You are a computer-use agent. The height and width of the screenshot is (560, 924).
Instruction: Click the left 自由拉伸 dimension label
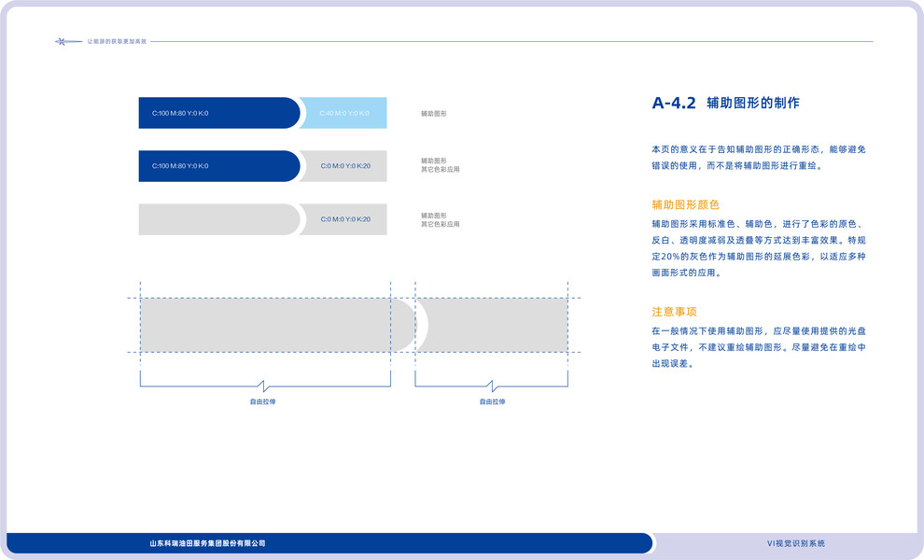point(263,401)
